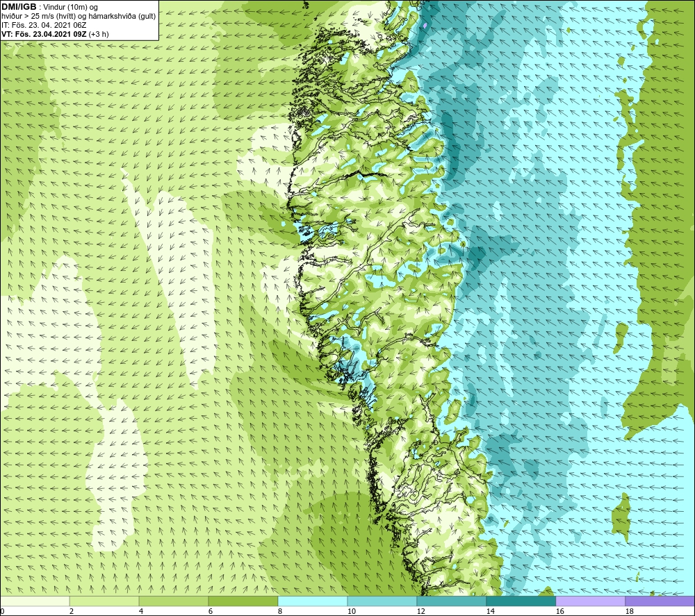
Task: Click the 6–8 m/s dark green legend swatch
Action: pos(243,601)
